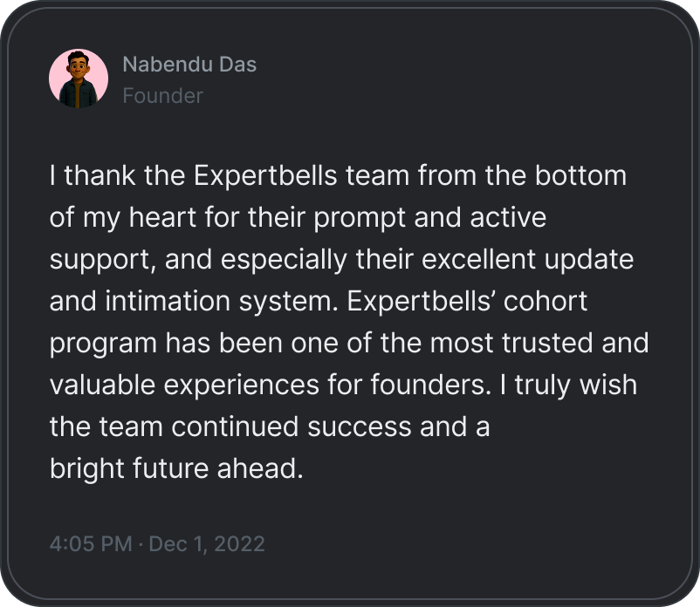Screen dimensions: 700x607
Task: Click the word Expertbells in the first line
Action: [x=265, y=175]
